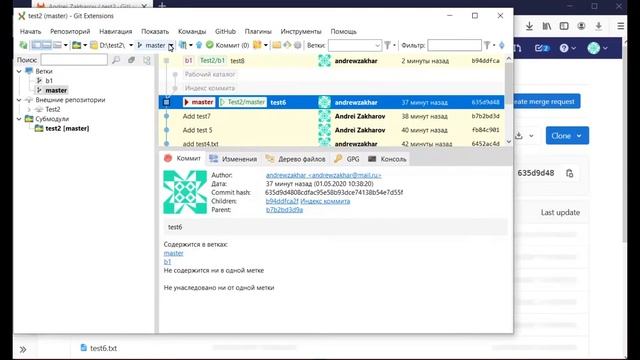
Task: Select the Индекс коммита row
Action: [x=331, y=88]
